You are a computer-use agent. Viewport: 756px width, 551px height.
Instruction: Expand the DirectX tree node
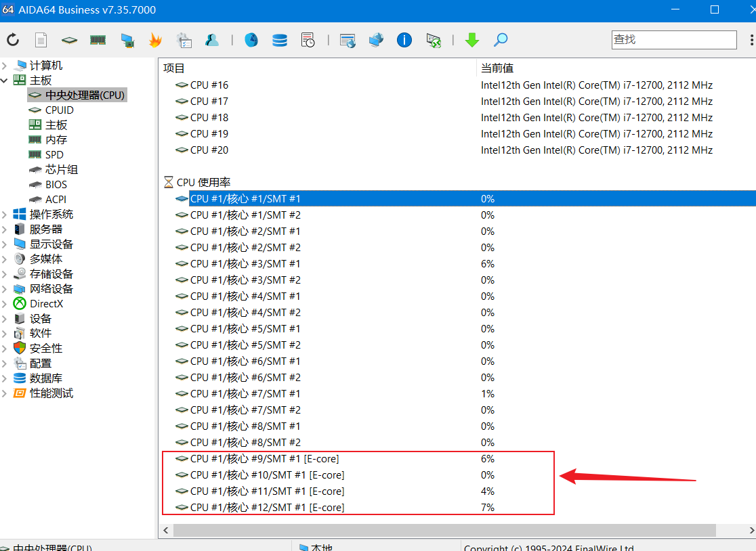pyautogui.click(x=4, y=304)
